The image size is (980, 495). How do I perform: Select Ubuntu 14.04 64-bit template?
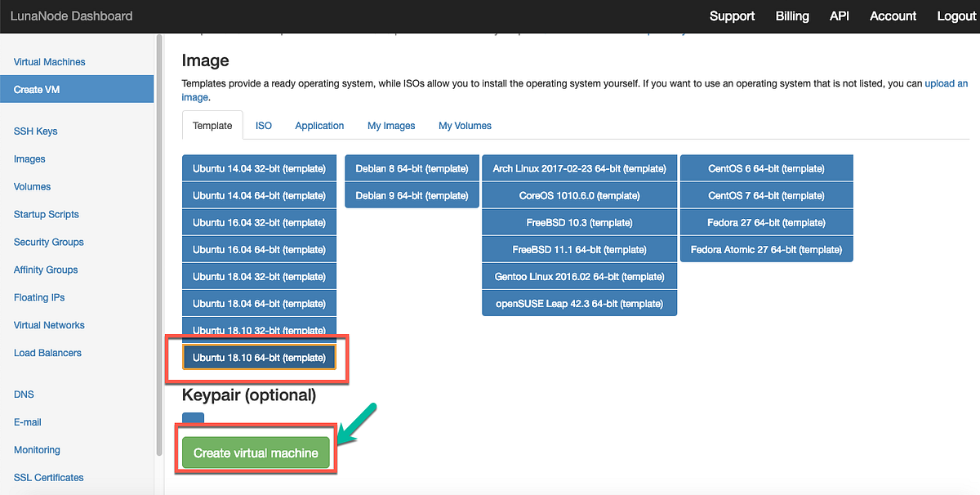point(259,196)
